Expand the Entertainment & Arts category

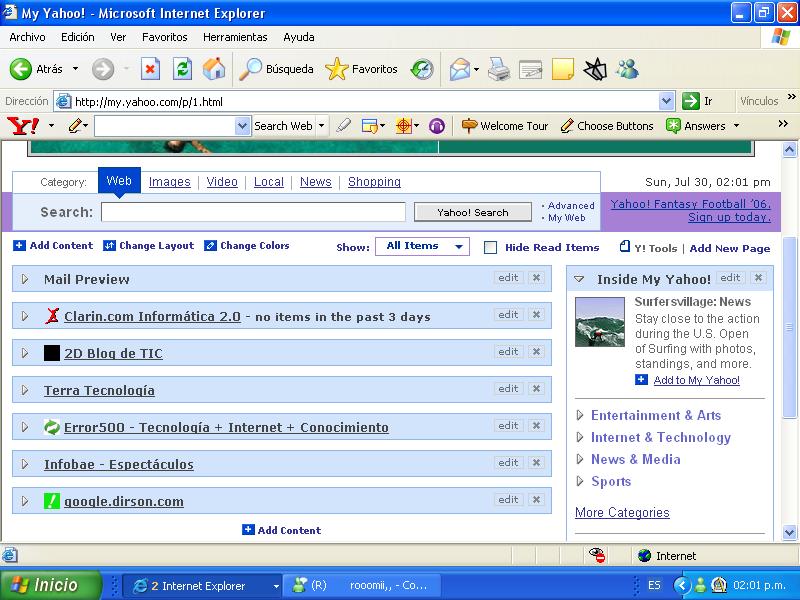[580, 415]
